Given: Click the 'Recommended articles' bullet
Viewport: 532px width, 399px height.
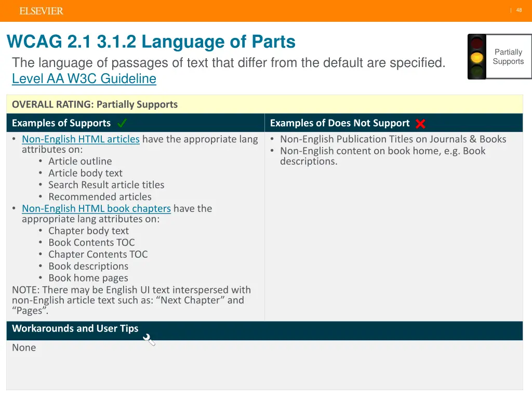Looking at the screenshot, I should pos(100,197).
